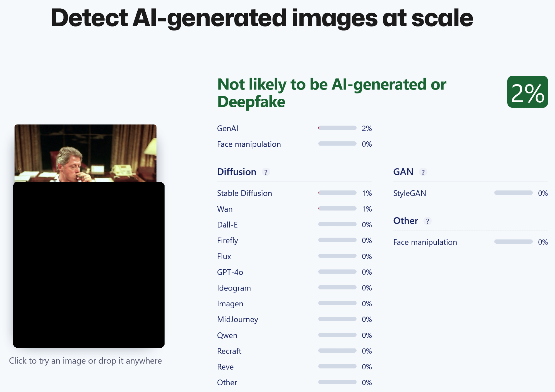The width and height of the screenshot is (555, 392).
Task: Click the MidJourney label
Action: coord(238,319)
